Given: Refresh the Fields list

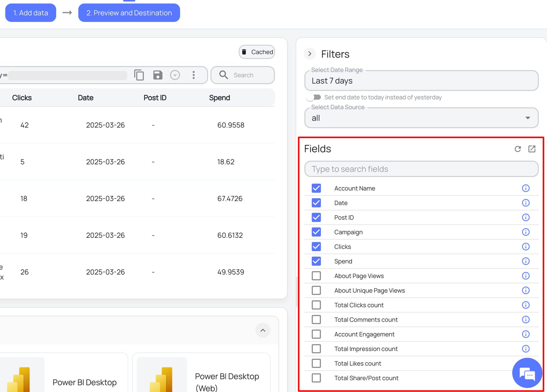Looking at the screenshot, I should pos(517,149).
